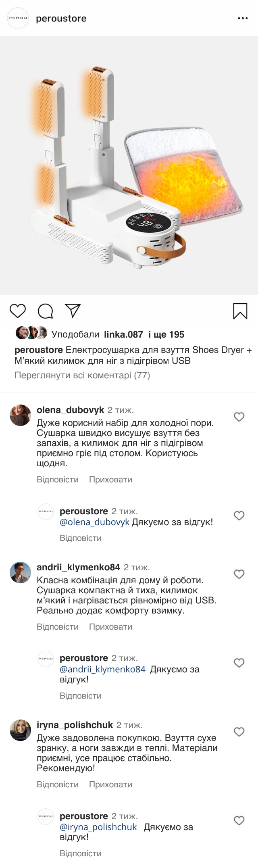The image size is (258, 868).
Task: Open the three-dots post options menu
Action: coord(243,19)
